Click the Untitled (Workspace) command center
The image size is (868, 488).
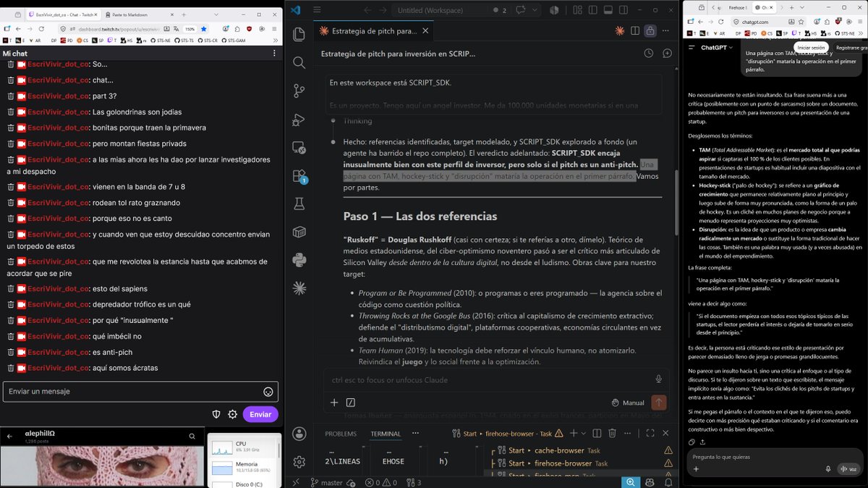coord(440,10)
